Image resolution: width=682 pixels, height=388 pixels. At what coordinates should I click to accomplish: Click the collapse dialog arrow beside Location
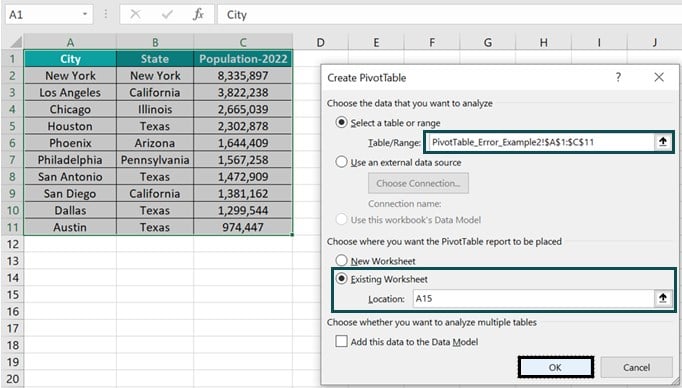click(662, 298)
